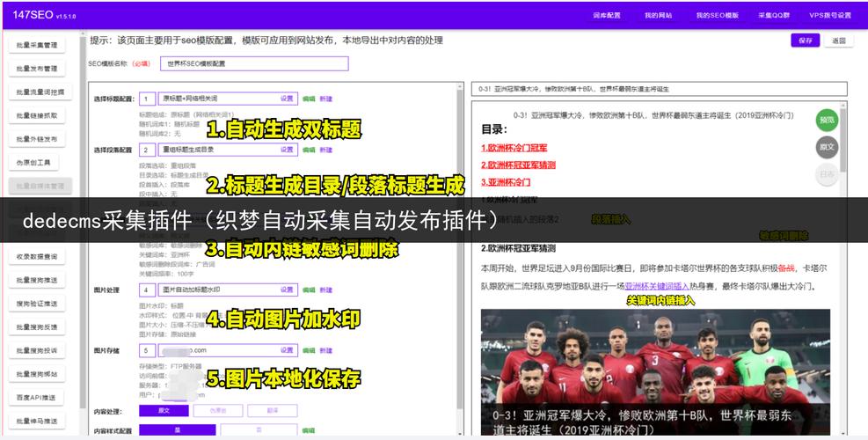Select 伪原创 under 内容处理

218,411
